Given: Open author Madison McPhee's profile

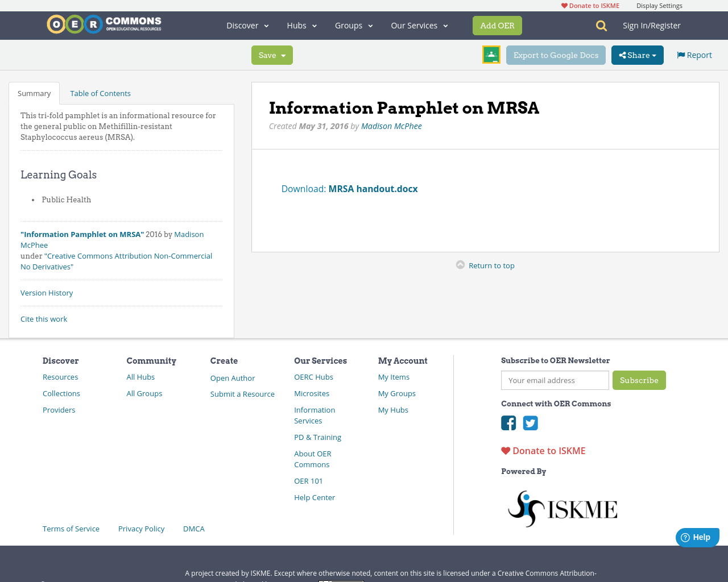Looking at the screenshot, I should pos(391,126).
